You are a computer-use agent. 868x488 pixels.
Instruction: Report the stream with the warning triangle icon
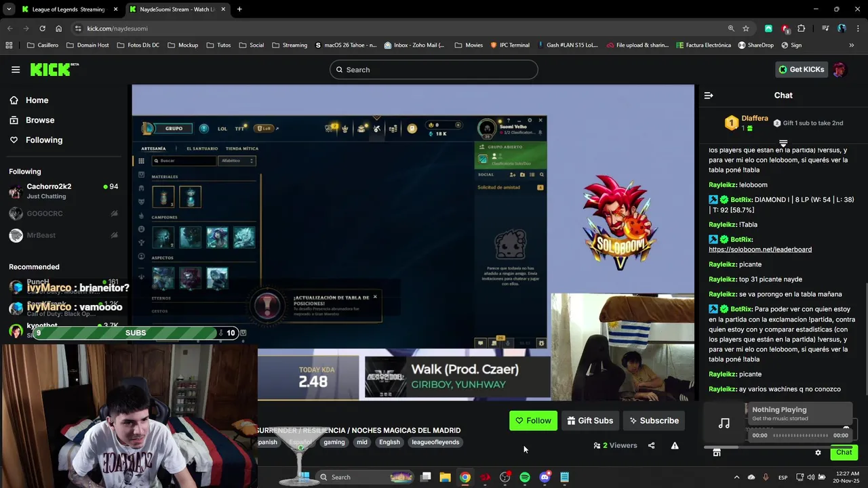pyautogui.click(x=675, y=445)
